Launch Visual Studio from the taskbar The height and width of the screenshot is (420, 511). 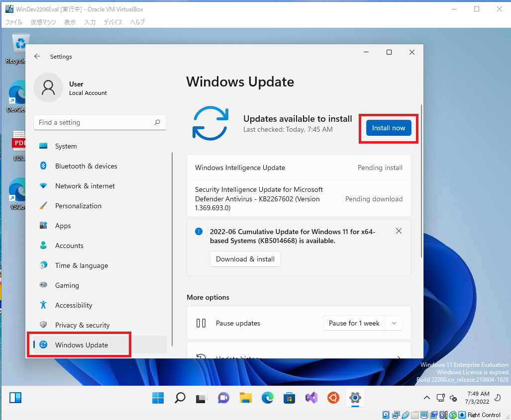point(311,398)
